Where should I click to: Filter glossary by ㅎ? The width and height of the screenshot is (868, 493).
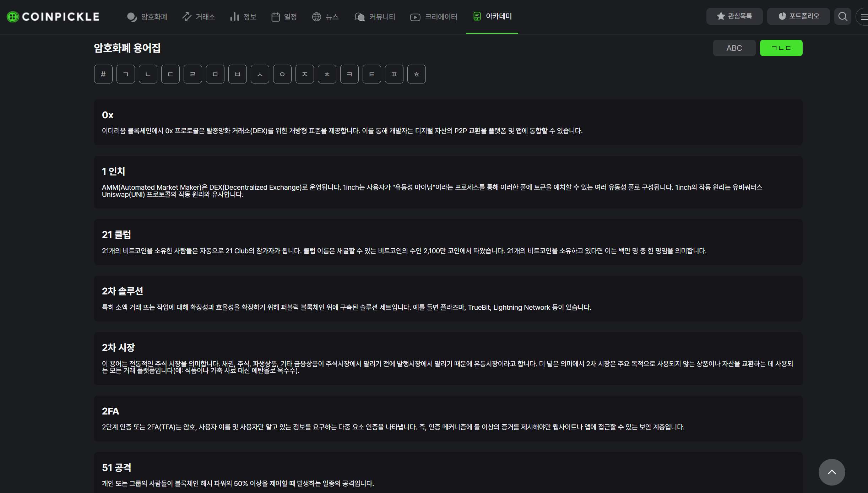click(417, 74)
